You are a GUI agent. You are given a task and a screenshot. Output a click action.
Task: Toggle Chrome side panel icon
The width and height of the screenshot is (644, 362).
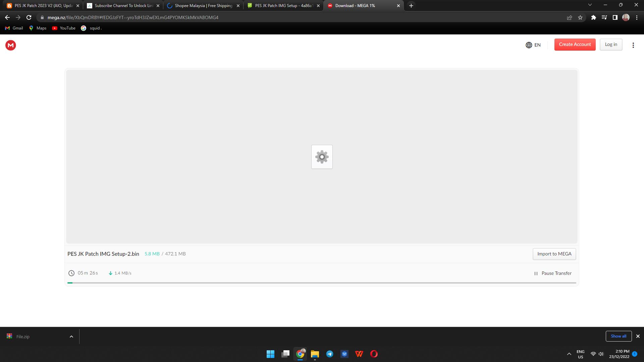click(x=615, y=18)
